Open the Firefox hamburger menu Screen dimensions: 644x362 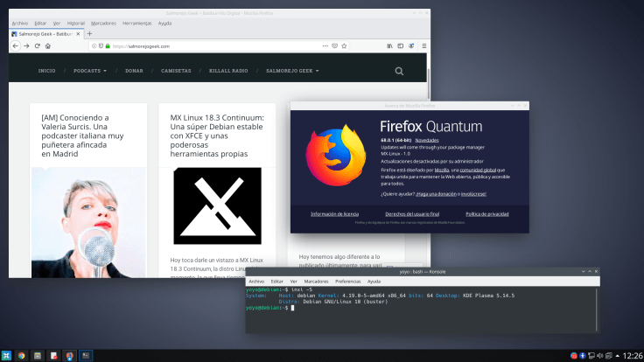[423, 45]
